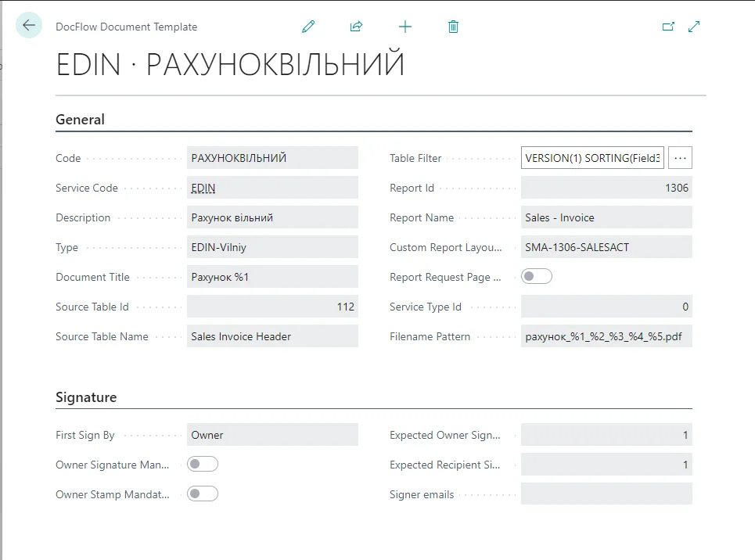Click the trash delete icon

click(x=453, y=27)
